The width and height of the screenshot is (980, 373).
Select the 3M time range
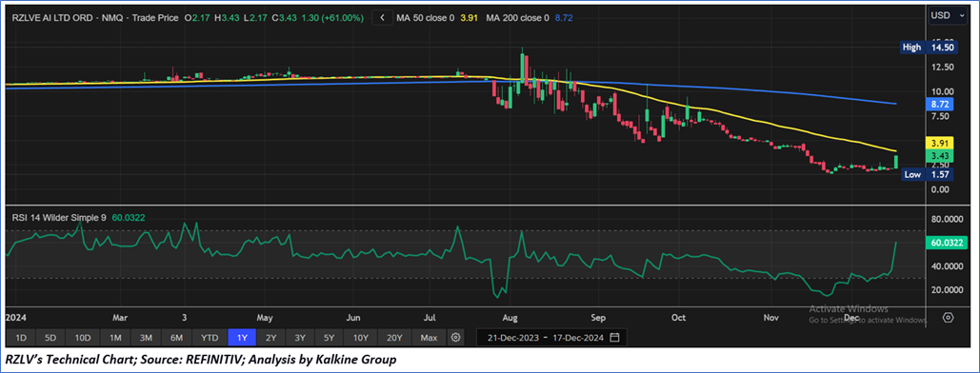tap(146, 338)
